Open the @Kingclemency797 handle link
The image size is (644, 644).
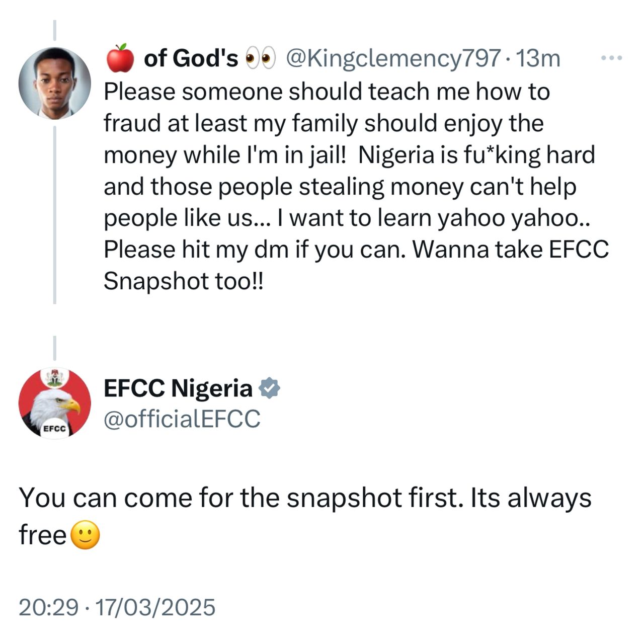tap(393, 58)
